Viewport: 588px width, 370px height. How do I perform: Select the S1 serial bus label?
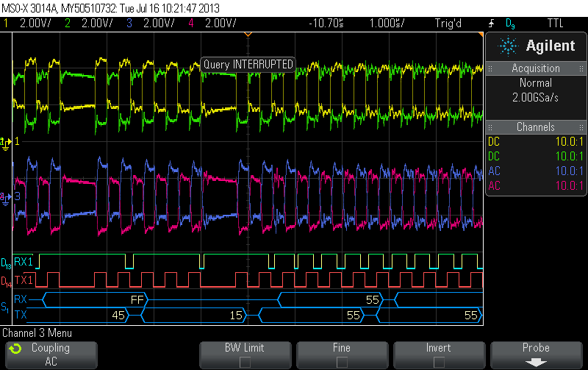(x=5, y=307)
